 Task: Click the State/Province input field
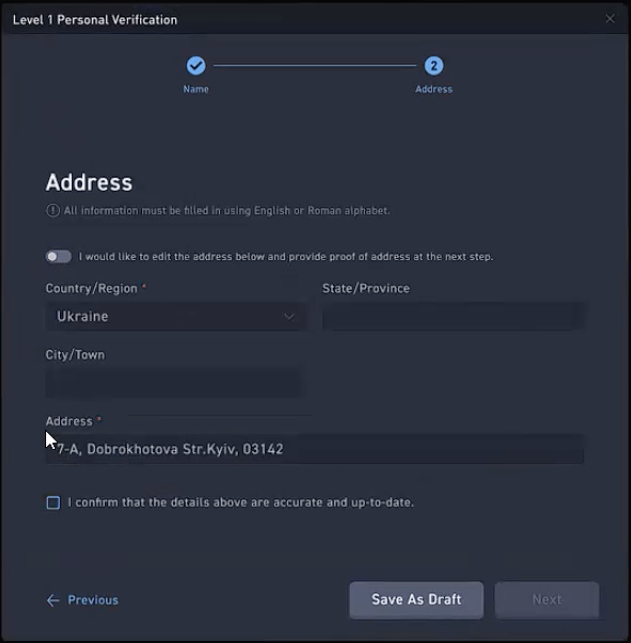point(453,317)
